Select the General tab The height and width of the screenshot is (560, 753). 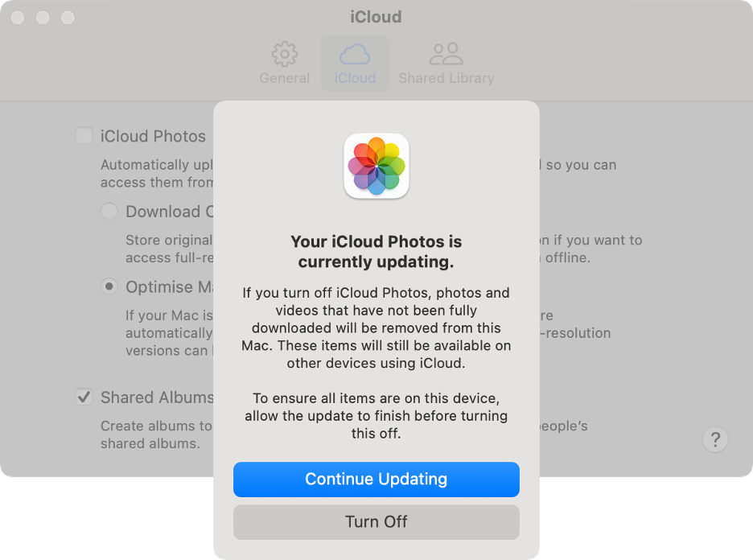click(284, 64)
